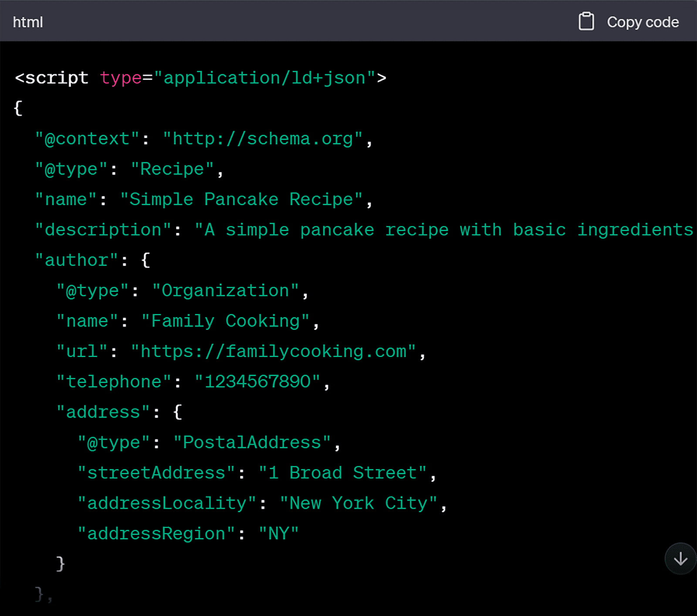Click the "1 Broad Street" address value
This screenshot has height=616, width=697.
tap(346, 472)
